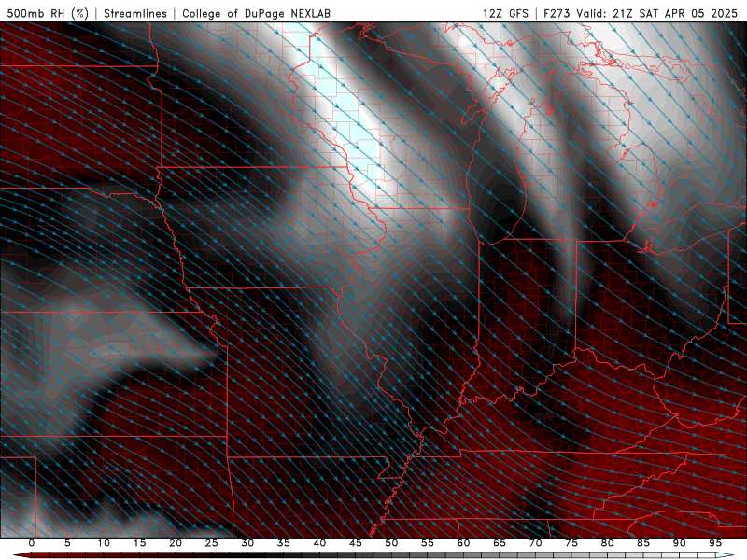The width and height of the screenshot is (747, 560).
Task: Click the "50" value on the color scale
Action: point(391,543)
